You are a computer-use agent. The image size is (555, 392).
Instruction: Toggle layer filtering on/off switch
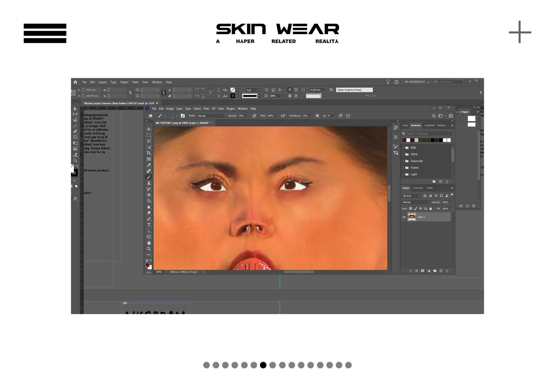click(x=452, y=195)
